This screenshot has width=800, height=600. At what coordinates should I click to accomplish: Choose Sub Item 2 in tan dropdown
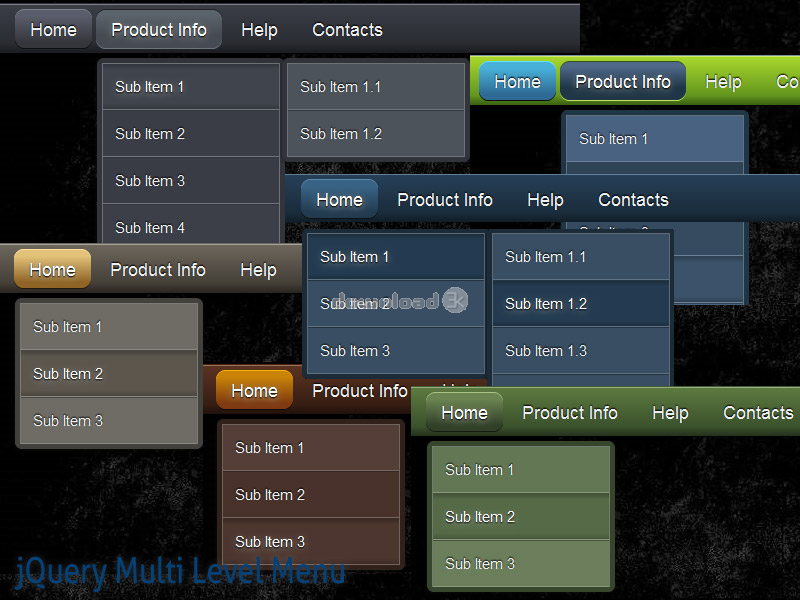(x=109, y=373)
